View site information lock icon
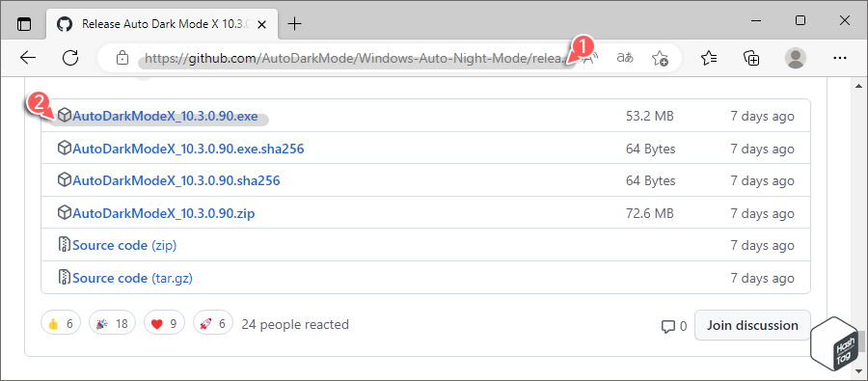This screenshot has height=381, width=868. 122,58
